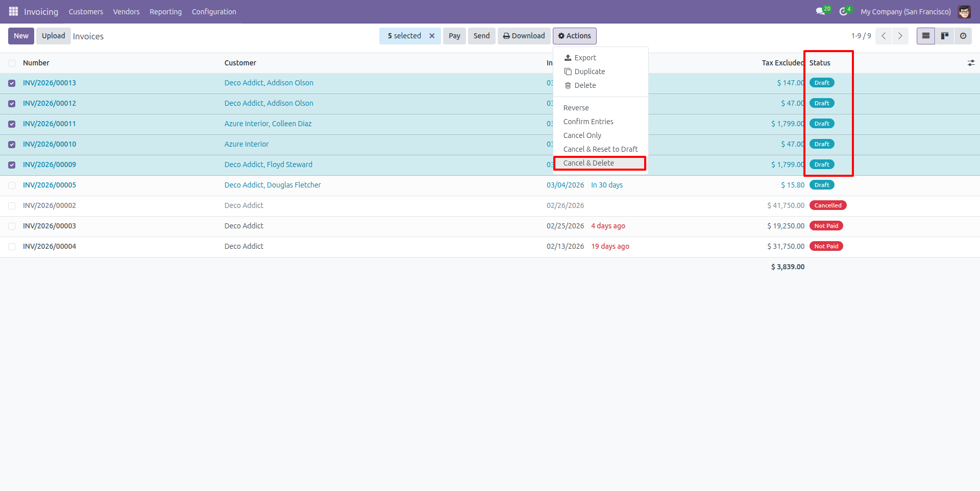Sort by the Status column header

[x=820, y=63]
